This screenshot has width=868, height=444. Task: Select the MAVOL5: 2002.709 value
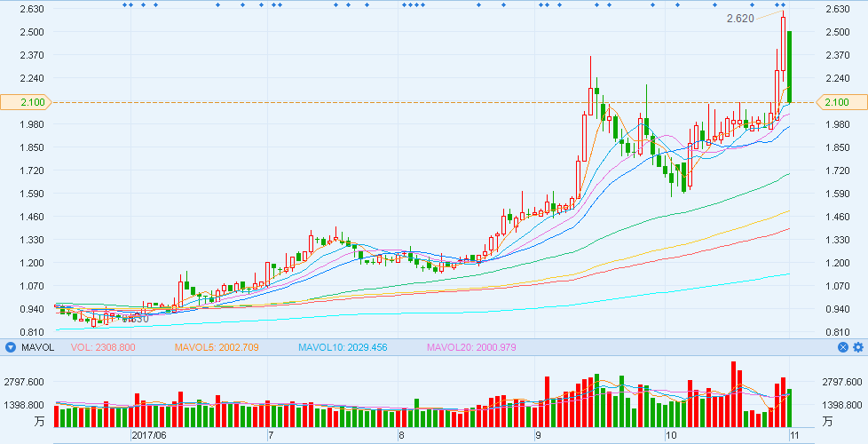[x=217, y=348]
